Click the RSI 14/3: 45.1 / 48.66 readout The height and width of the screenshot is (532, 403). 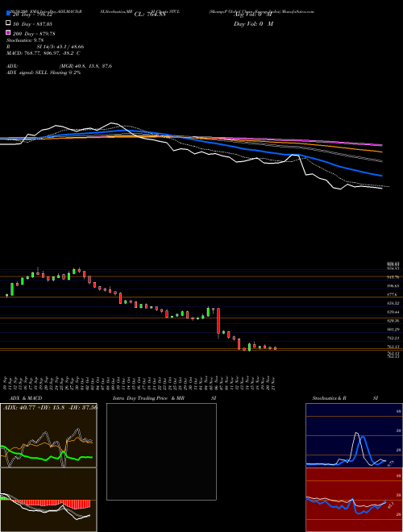45,47
